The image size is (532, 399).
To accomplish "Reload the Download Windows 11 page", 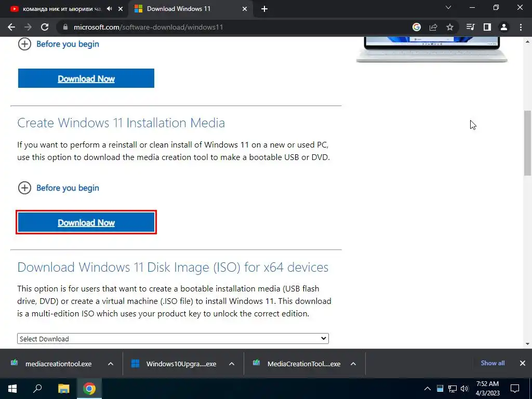I will (x=45, y=27).
